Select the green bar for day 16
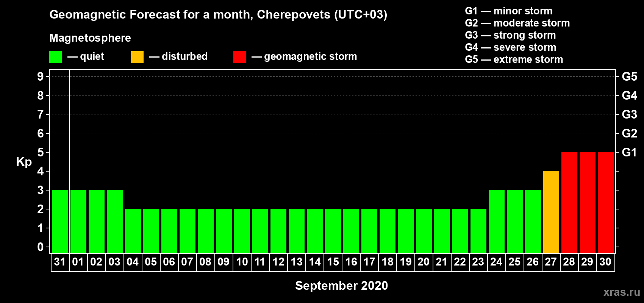Viewport: 644px width, 303px height. 351,231
